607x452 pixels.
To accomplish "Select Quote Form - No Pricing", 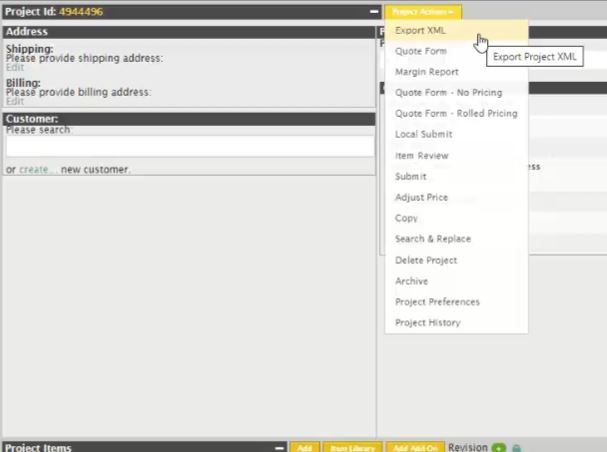I will tap(448, 93).
